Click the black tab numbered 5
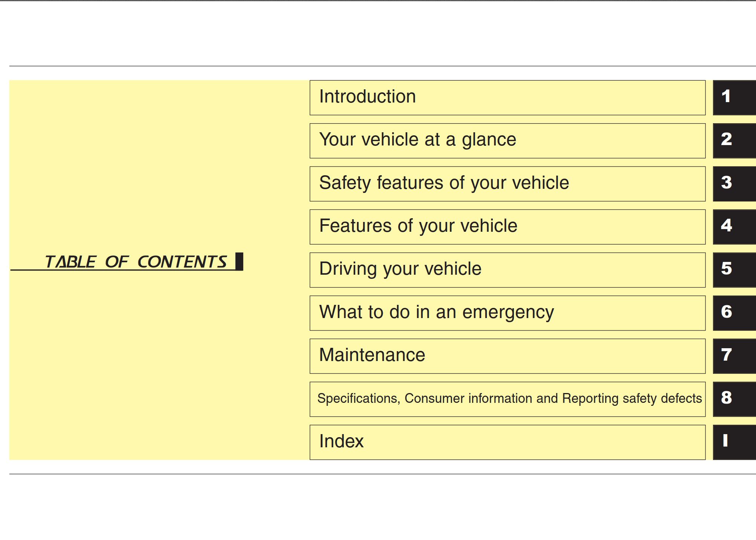The height and width of the screenshot is (540, 756). (734, 270)
